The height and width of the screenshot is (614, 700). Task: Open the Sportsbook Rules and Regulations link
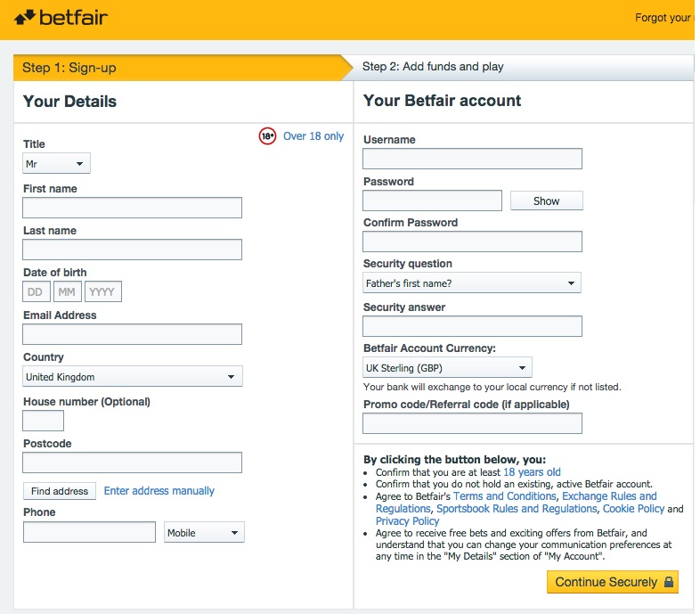click(x=517, y=509)
